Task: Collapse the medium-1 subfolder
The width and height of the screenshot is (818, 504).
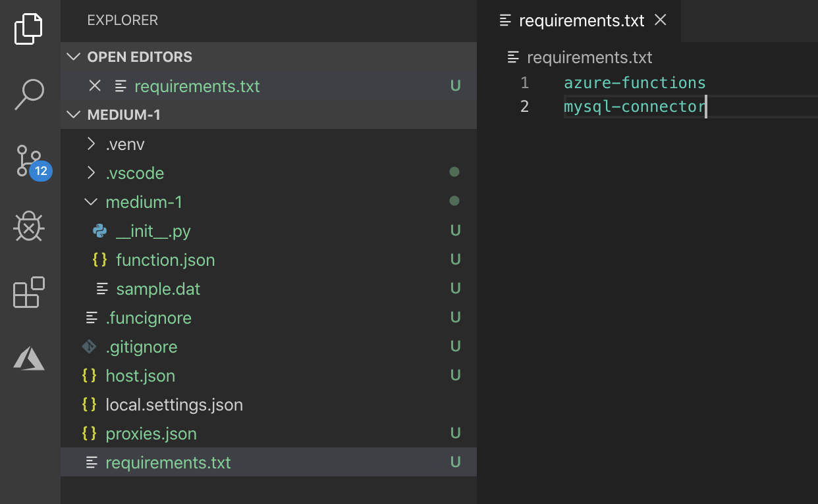Action: point(91,201)
